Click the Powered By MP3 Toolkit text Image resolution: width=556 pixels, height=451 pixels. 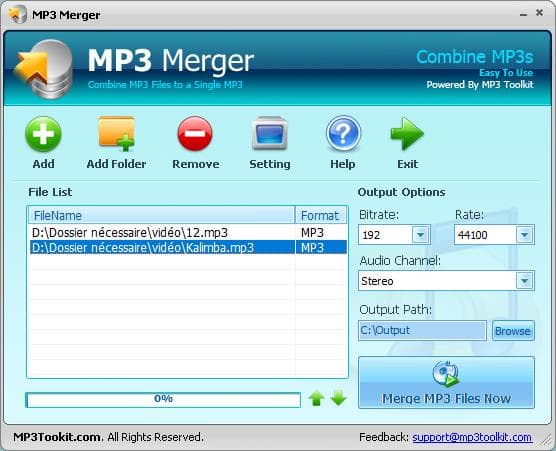click(x=480, y=85)
